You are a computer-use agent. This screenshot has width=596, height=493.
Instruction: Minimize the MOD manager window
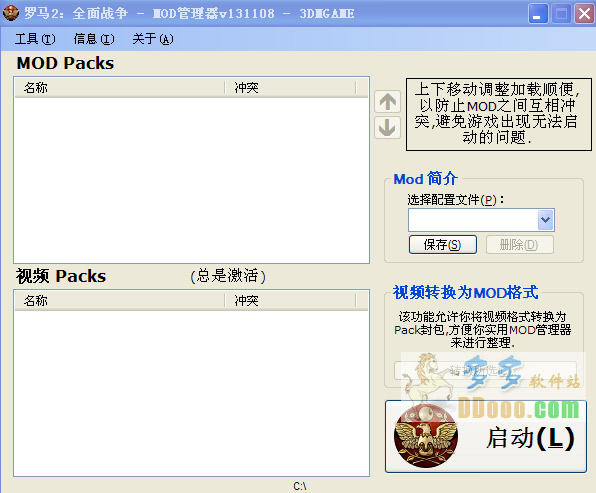(538, 14)
